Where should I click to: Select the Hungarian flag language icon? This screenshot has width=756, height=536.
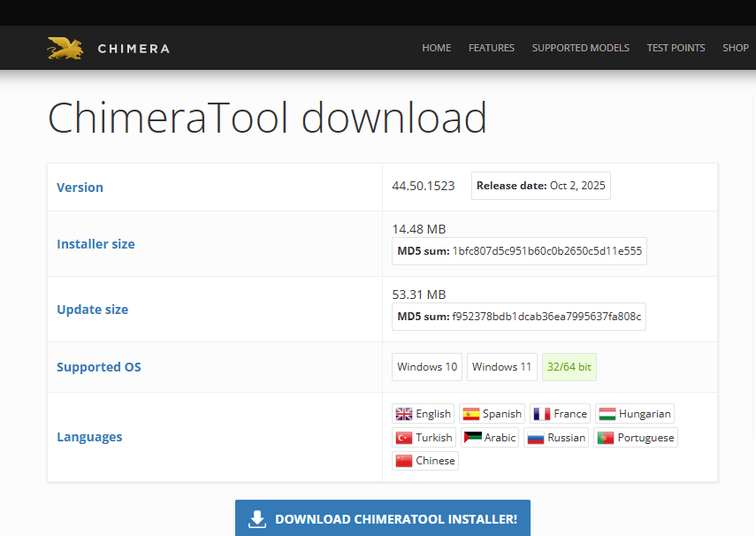tap(607, 413)
